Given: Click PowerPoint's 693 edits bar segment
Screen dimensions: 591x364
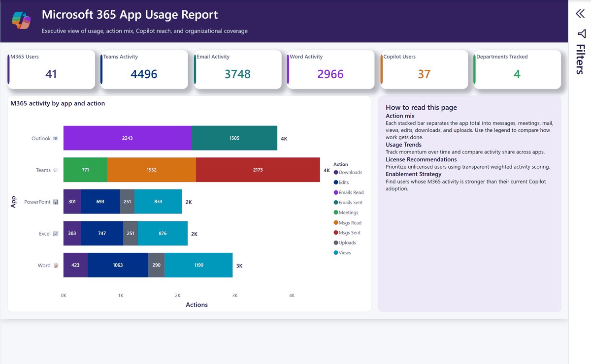Looking at the screenshot, I should tap(100, 202).
